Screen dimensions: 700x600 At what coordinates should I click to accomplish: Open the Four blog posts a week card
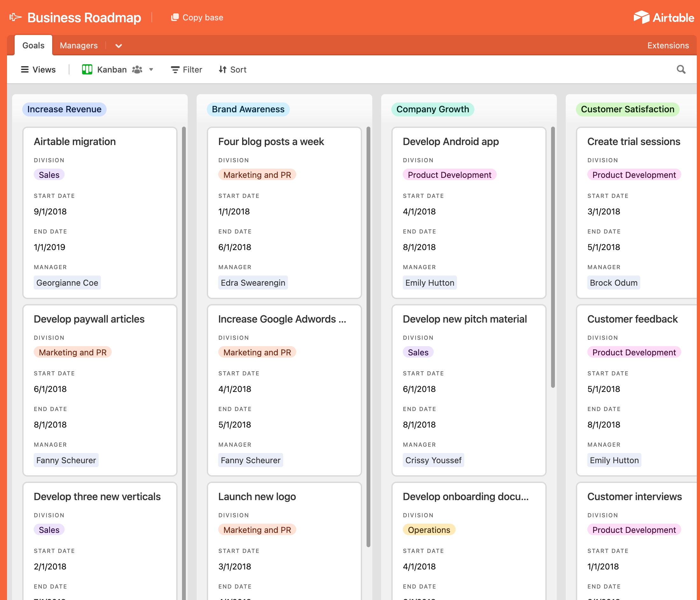coord(284,213)
